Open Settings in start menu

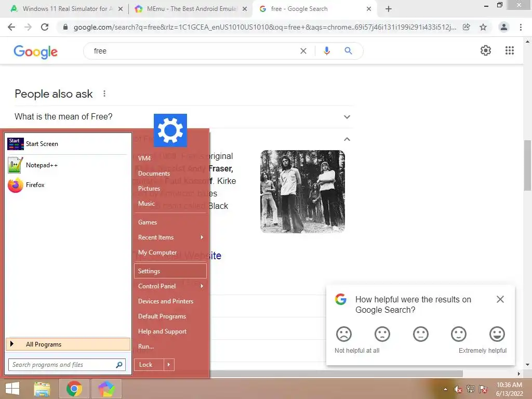(x=170, y=271)
